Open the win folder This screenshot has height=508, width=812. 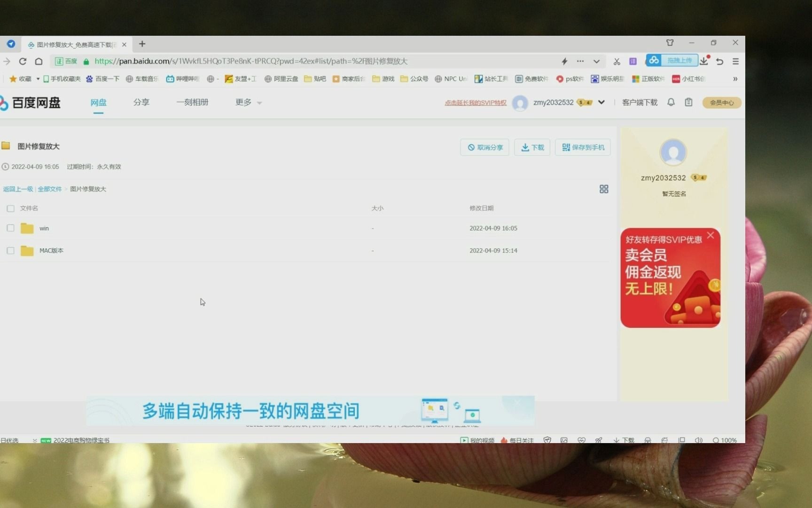(x=44, y=228)
